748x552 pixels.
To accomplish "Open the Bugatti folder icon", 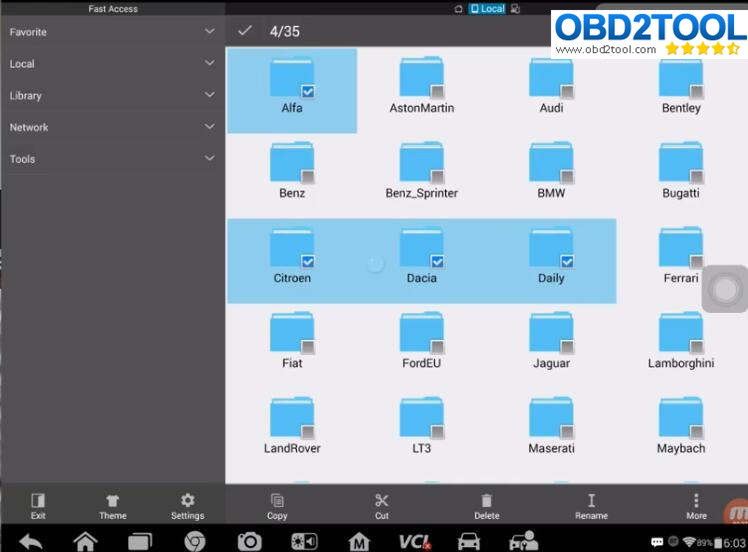I will tap(681, 163).
